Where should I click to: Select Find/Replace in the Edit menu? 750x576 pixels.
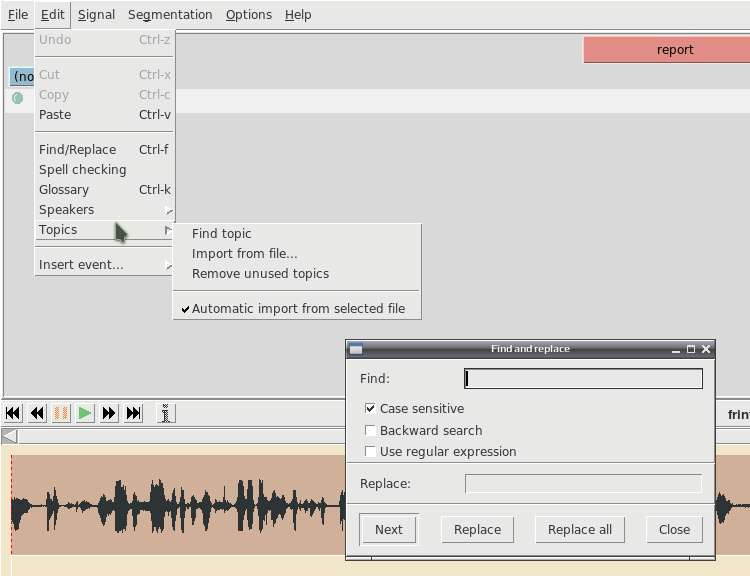[x=104, y=150]
